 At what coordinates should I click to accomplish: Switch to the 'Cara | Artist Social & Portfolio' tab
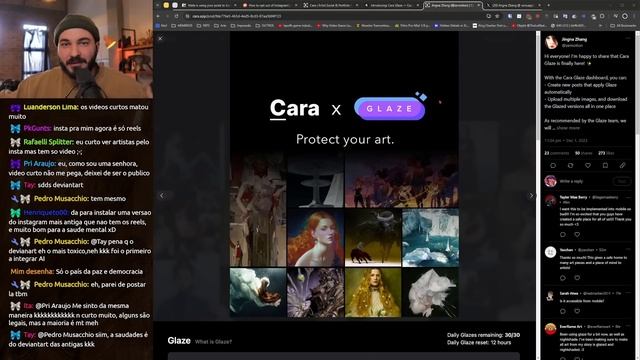331,5
